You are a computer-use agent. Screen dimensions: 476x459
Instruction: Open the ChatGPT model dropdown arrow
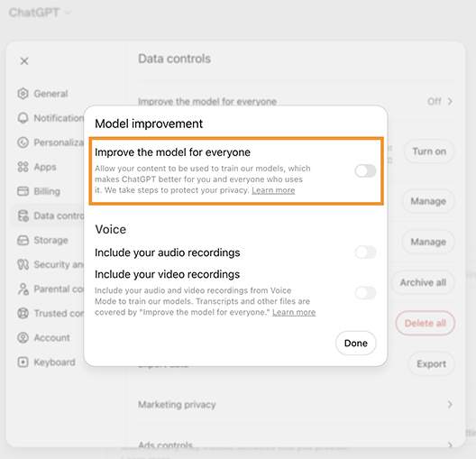(x=68, y=13)
